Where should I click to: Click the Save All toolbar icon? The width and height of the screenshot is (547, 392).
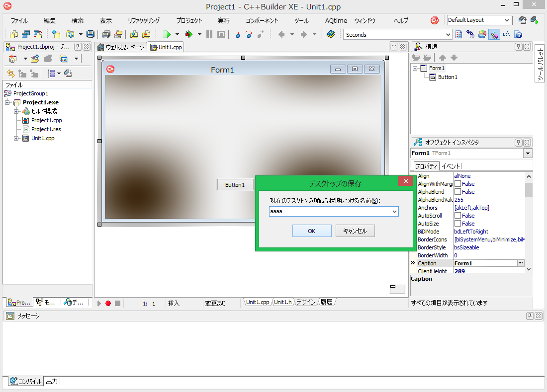tap(105, 34)
